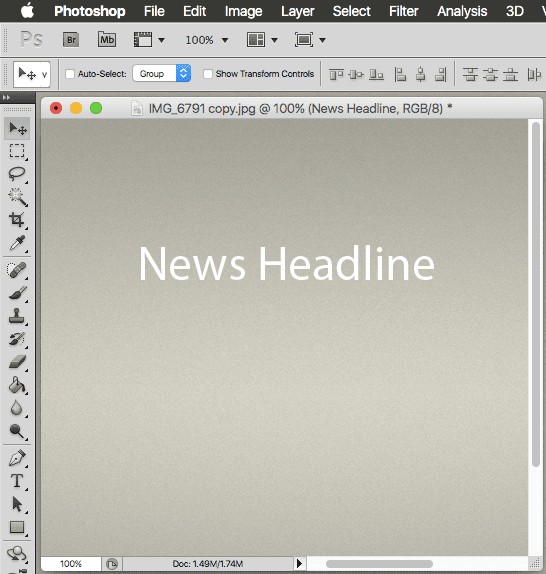The height and width of the screenshot is (574, 546).
Task: Open the Photoshop application menu
Action: point(90,11)
